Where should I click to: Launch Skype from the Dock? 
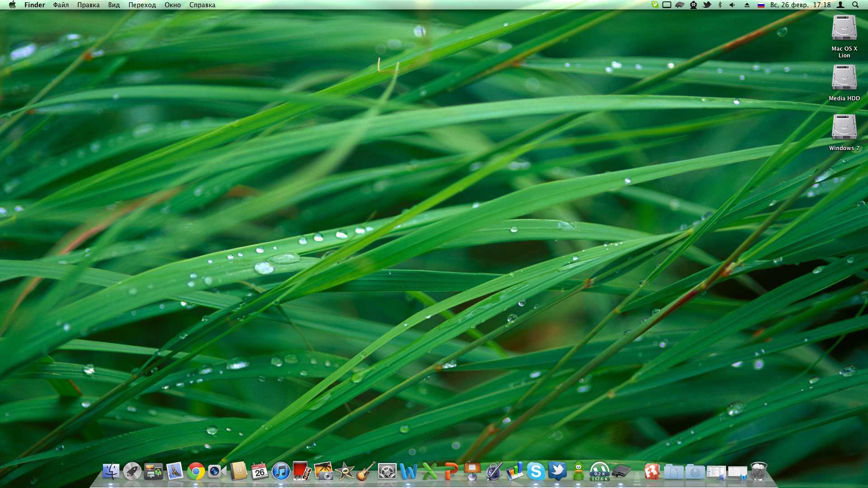[536, 471]
